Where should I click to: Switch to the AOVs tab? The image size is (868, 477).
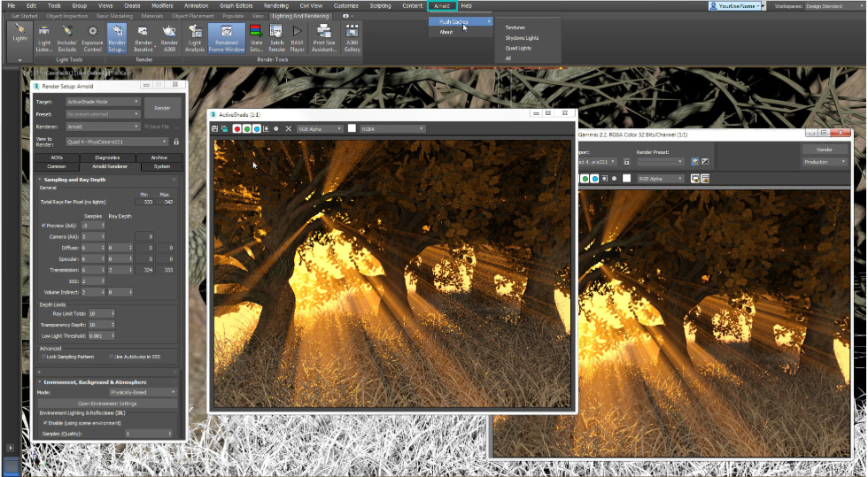[x=57, y=158]
